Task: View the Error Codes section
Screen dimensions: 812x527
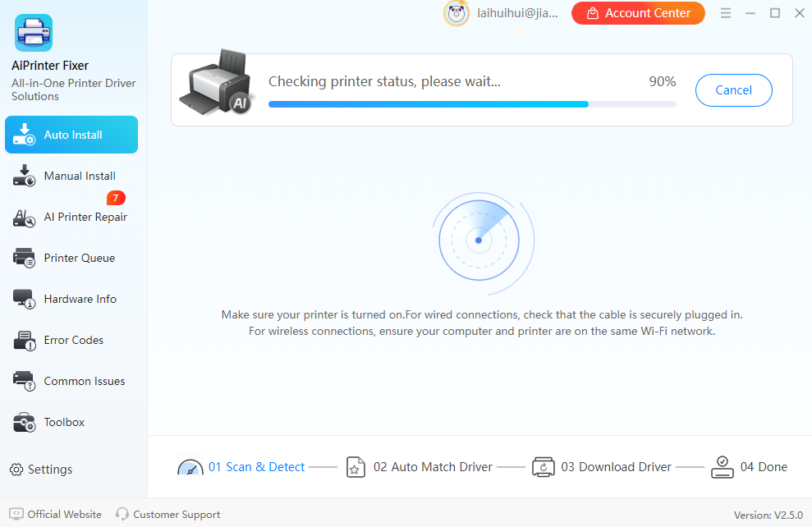Action: click(x=71, y=340)
